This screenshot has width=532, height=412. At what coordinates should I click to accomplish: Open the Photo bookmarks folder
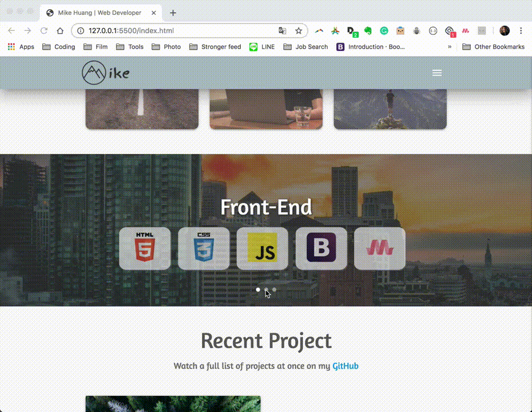coord(166,47)
